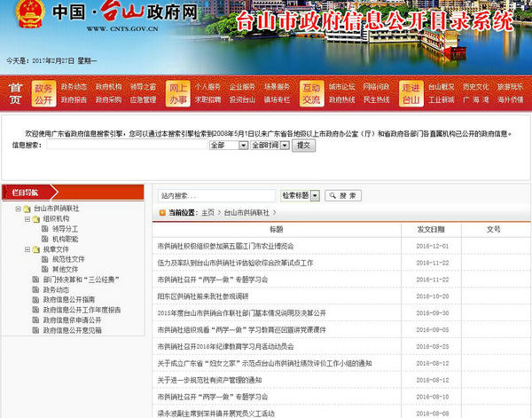Click folder icon beside 台山市供销联社
This screenshot has height=418, width=532.
pos(27,209)
